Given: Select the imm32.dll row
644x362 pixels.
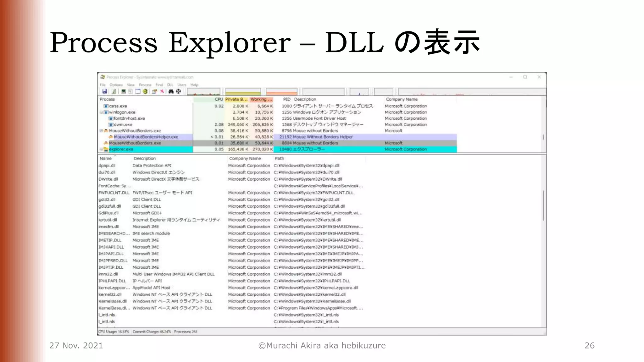Looking at the screenshot, I should (232, 274).
